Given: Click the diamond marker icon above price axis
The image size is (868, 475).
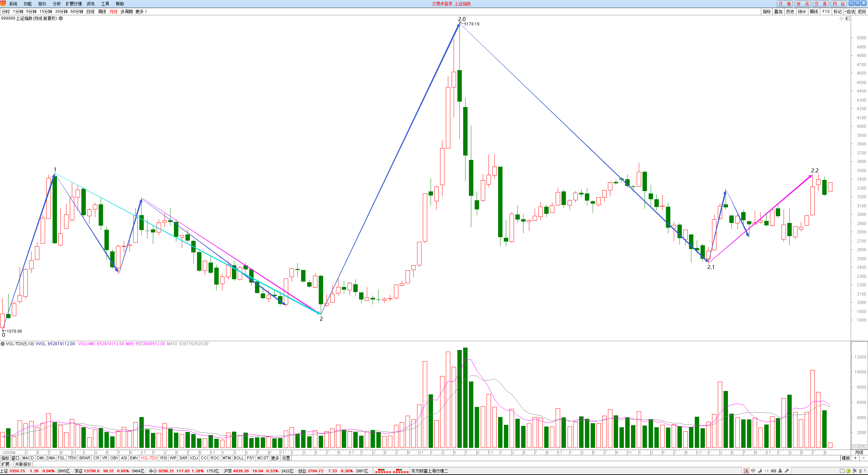Looking at the screenshot, I should (x=841, y=18).
